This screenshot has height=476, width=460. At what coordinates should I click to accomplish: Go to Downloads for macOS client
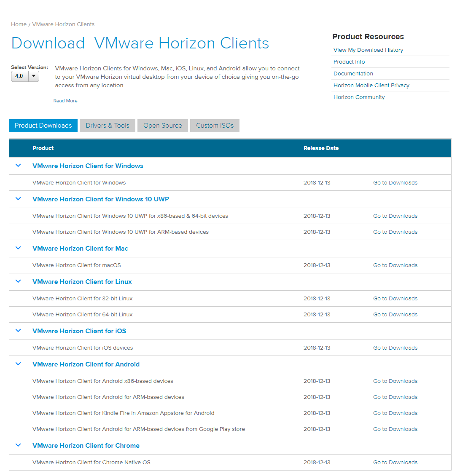pos(395,265)
